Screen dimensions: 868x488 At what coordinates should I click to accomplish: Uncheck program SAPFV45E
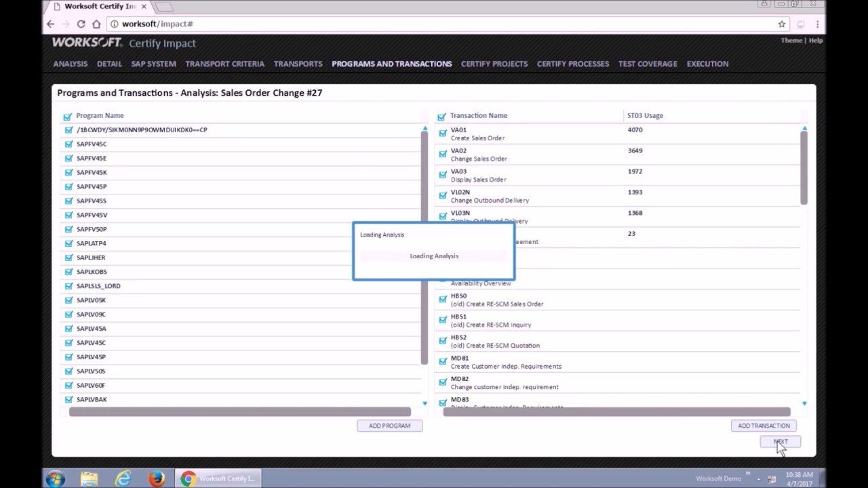(68, 159)
